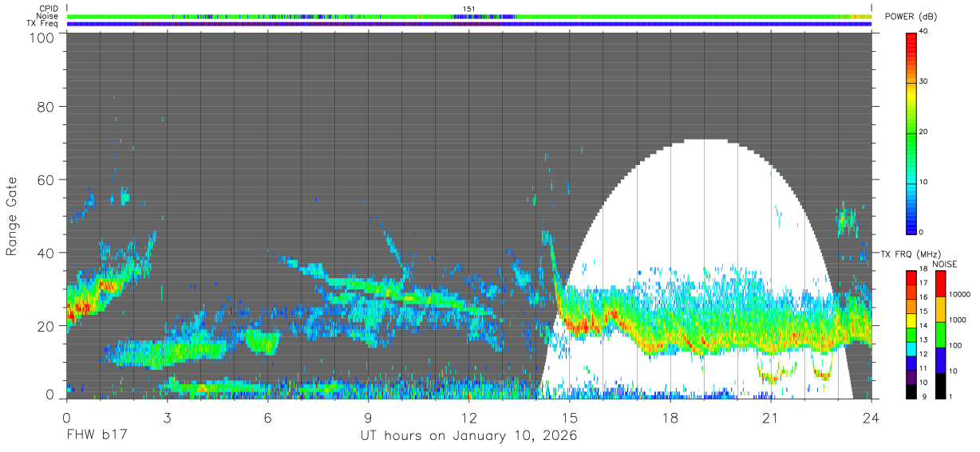Select the CPID value 151
This screenshot has width=980, height=452.
(x=469, y=8)
